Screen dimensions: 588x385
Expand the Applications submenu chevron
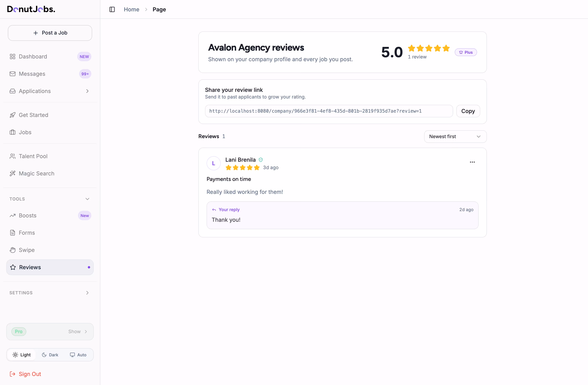pos(87,91)
